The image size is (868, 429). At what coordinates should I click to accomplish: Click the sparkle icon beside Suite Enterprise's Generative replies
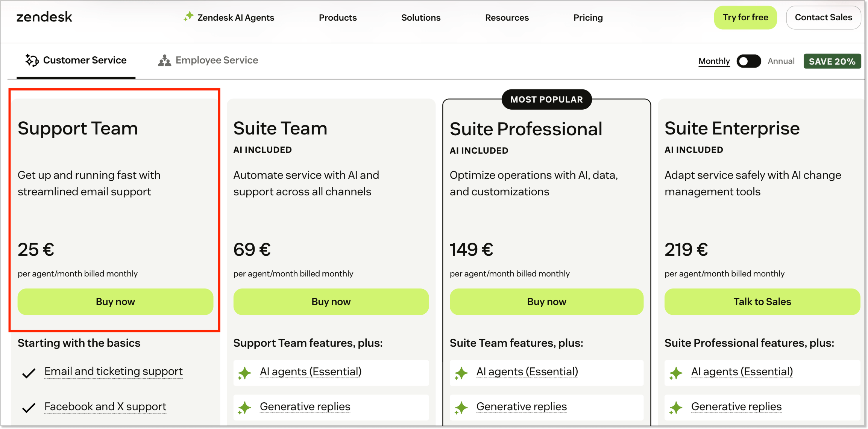pyautogui.click(x=676, y=407)
